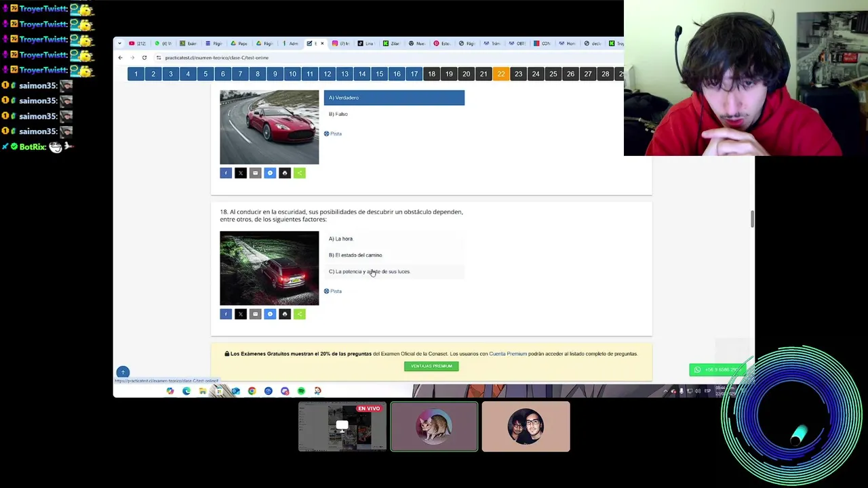Viewport: 868px width, 488px height.
Task: Click the scroll-to-top arrow button
Action: [123, 372]
